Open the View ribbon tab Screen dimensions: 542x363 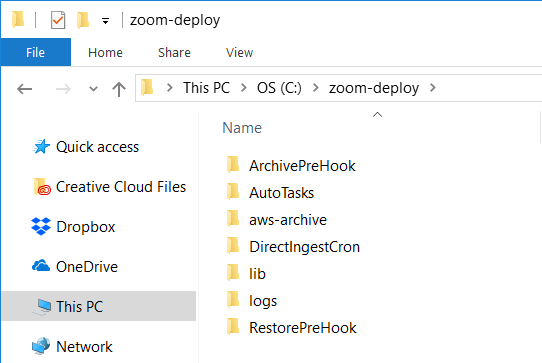pos(240,53)
